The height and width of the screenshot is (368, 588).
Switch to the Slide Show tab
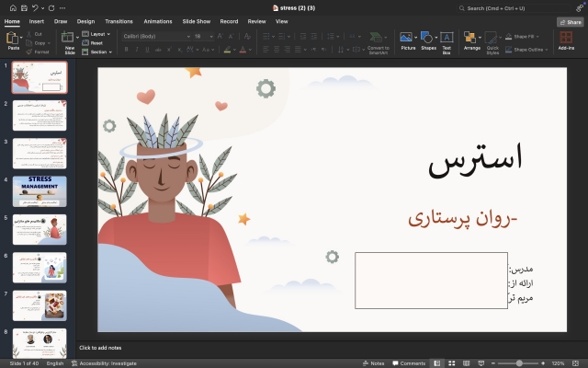pyautogui.click(x=196, y=21)
